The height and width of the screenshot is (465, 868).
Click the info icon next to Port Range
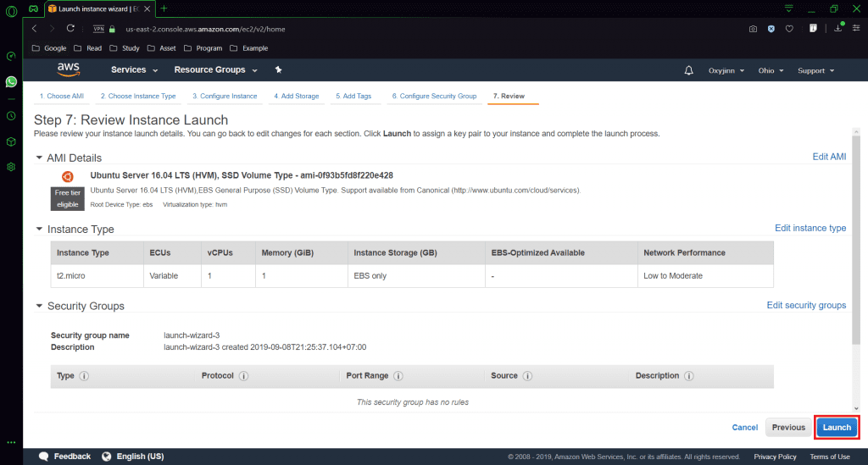tap(398, 376)
